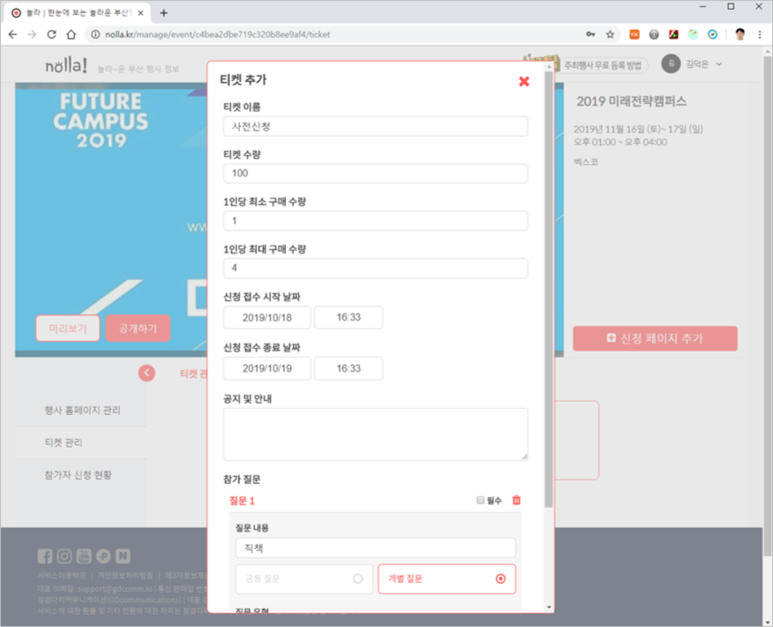The image size is (773, 627).
Task: Open the 서비스이용약관 footer link
Action: pos(62,576)
